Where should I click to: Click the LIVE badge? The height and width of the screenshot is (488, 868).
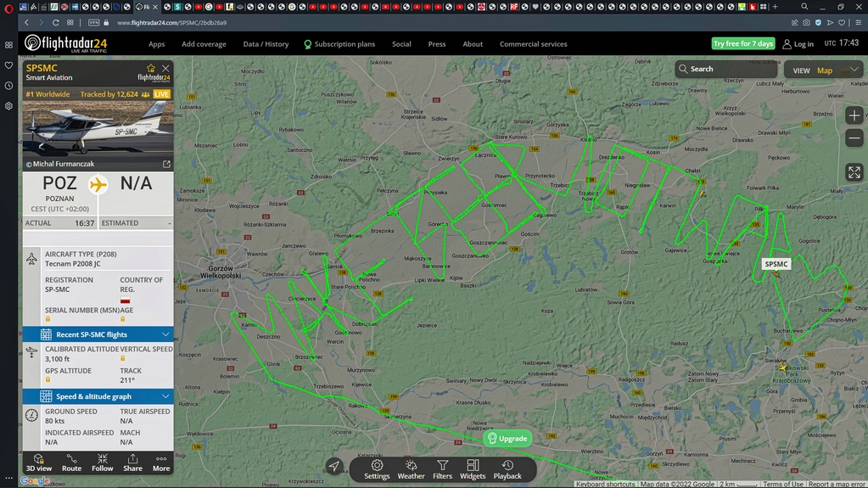click(162, 94)
